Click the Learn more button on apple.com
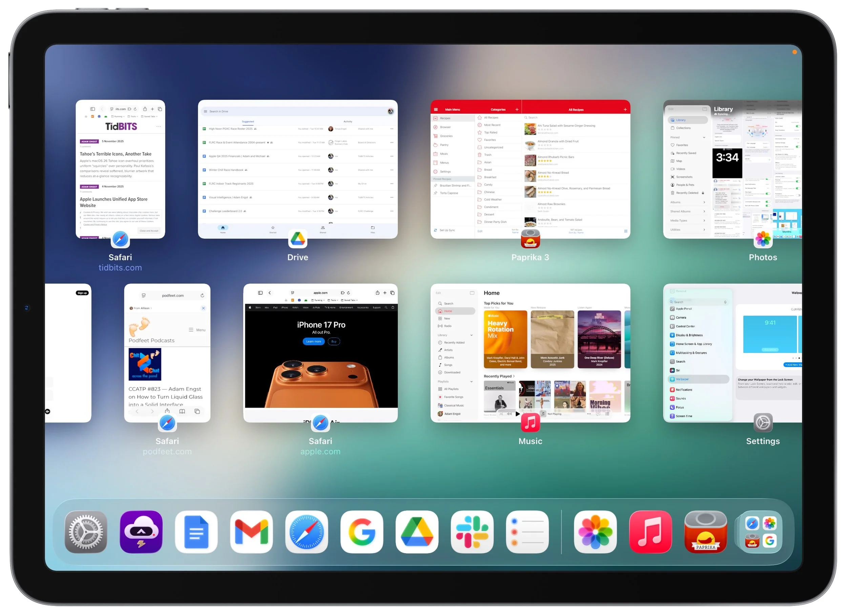The image size is (847, 616). click(313, 342)
